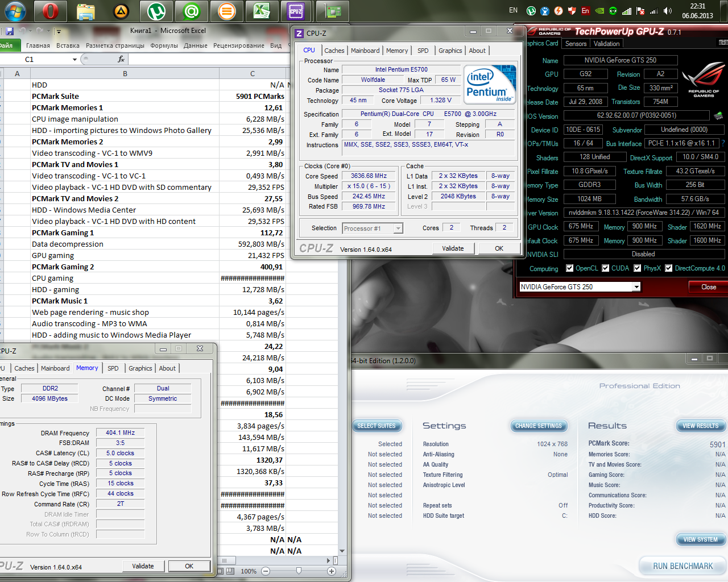Click the GPU-Z camera screenshot icon
This screenshot has width=728, height=582.
point(723,43)
